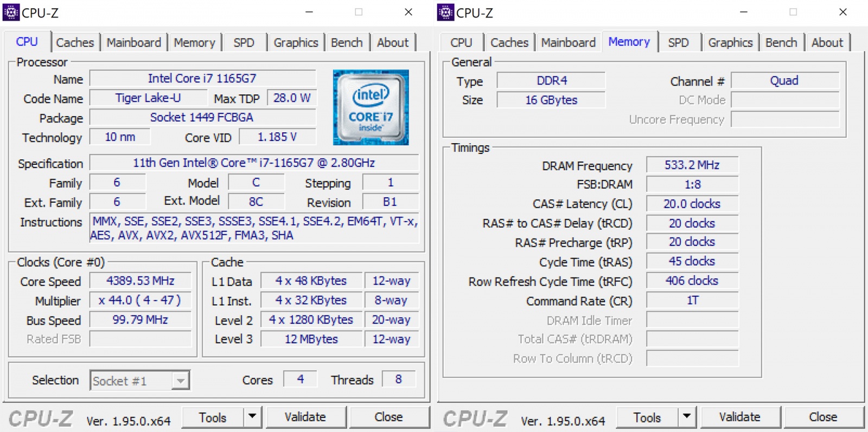Click the Max TDP value '28.0 W'
Viewport: 868px width, 432px height.
click(x=292, y=98)
